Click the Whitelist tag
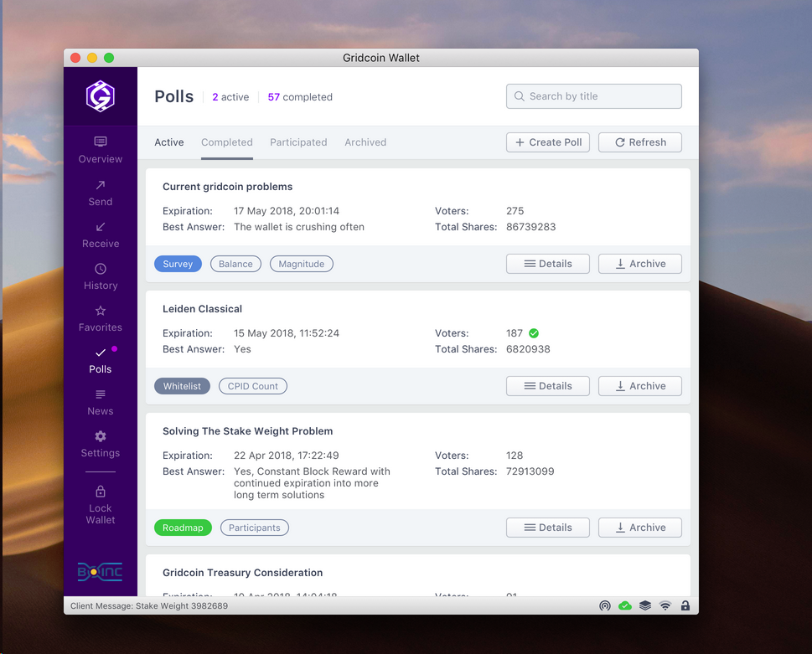 click(182, 386)
